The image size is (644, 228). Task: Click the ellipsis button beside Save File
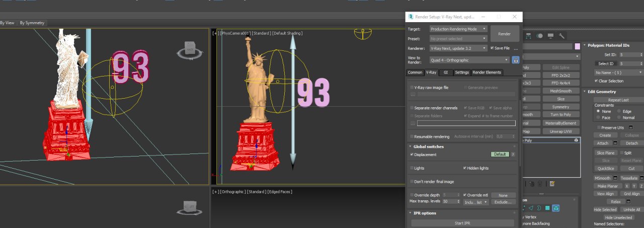(x=515, y=48)
